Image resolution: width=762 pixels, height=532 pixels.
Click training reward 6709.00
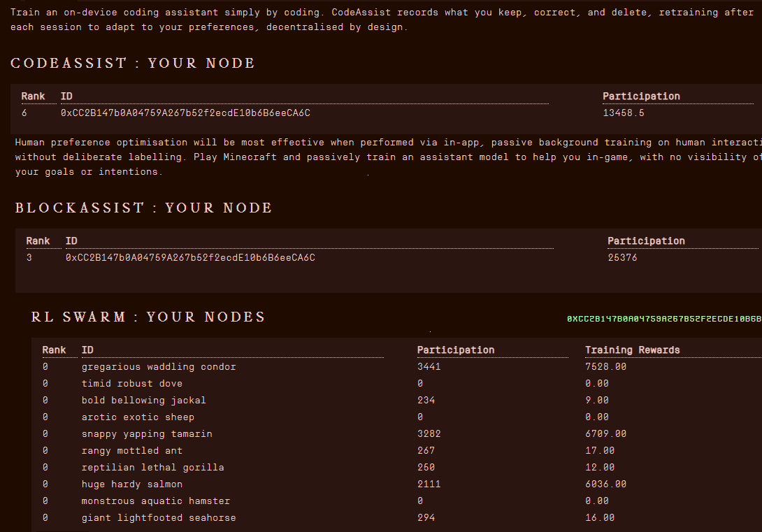click(605, 434)
